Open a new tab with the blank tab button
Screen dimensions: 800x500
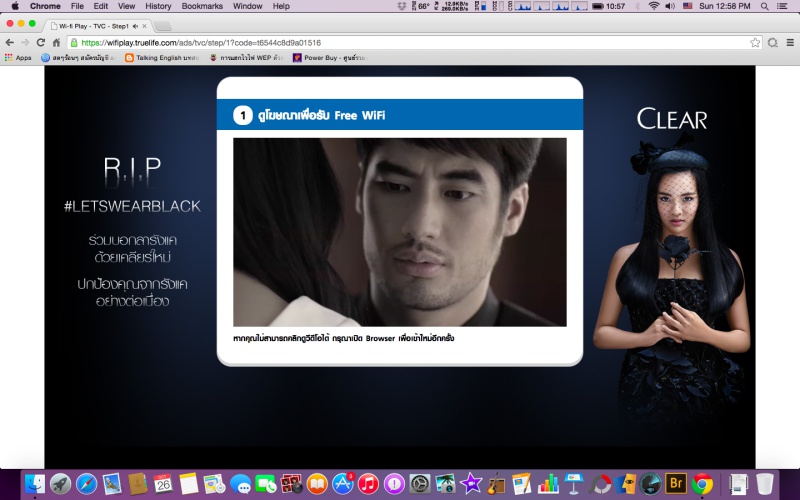pos(162,26)
